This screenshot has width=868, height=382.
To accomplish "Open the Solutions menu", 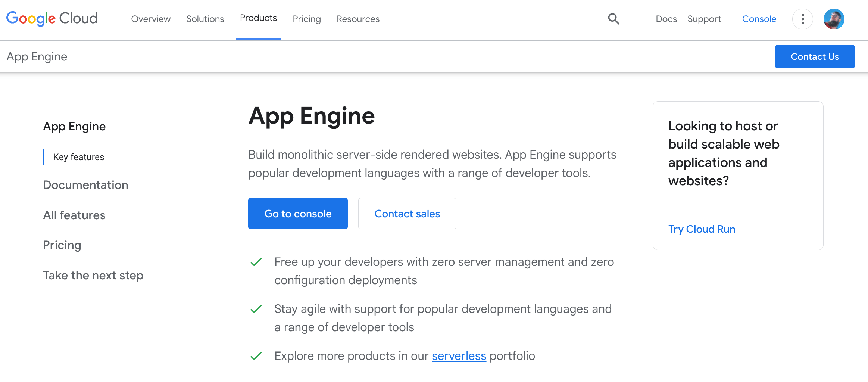I will (205, 19).
